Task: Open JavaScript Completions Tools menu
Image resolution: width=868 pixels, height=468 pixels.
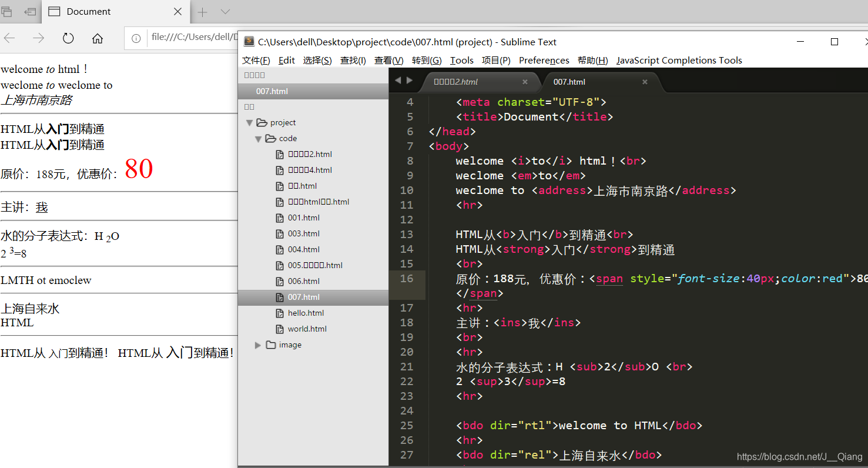Action: pos(679,61)
